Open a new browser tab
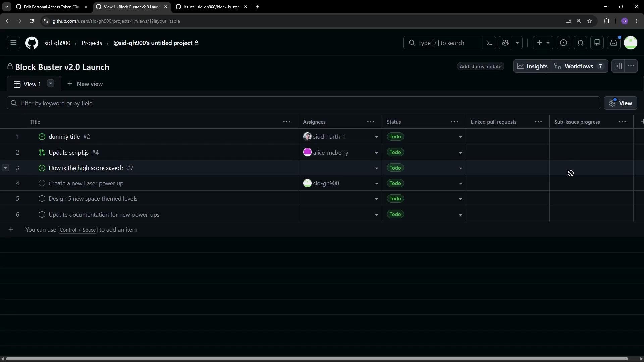 click(258, 7)
